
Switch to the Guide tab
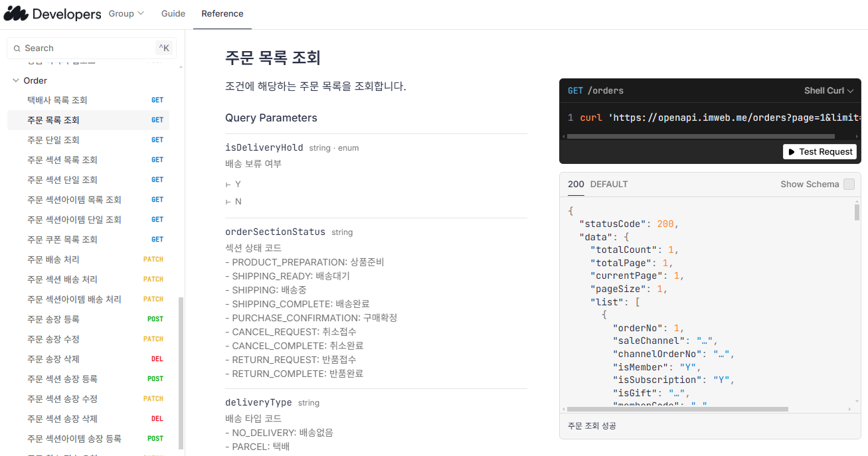tap(173, 13)
